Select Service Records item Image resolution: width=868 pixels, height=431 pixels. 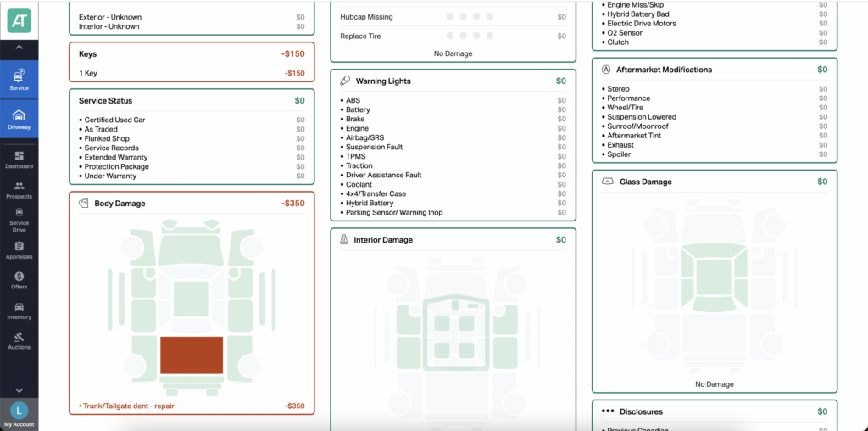[192, 148]
